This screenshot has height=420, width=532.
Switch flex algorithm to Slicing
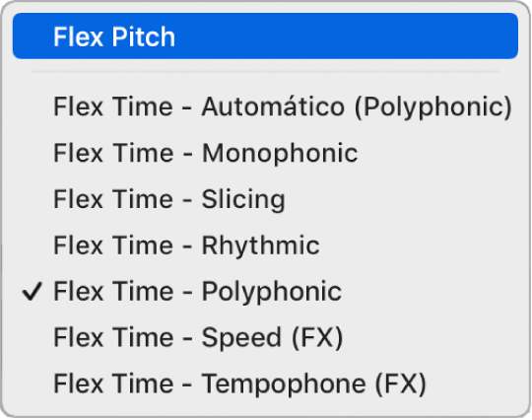pos(265,199)
